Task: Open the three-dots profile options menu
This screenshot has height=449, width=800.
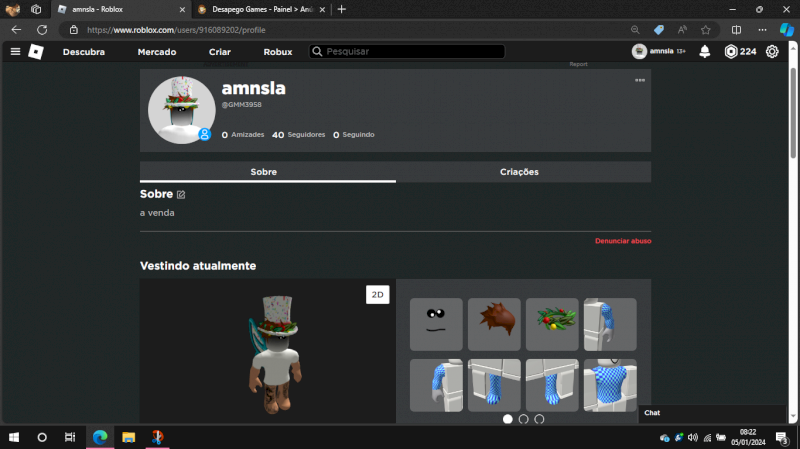Action: pos(640,80)
